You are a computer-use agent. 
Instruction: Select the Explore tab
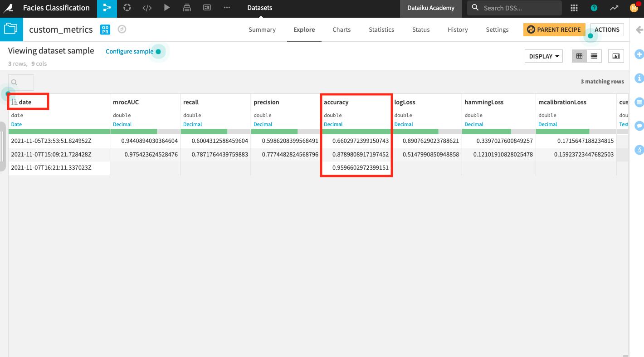tap(304, 29)
